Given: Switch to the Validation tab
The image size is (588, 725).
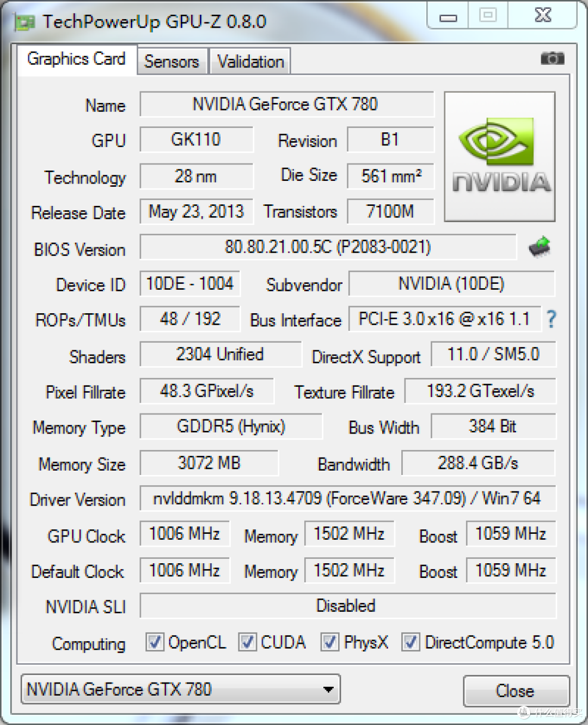Looking at the screenshot, I should pyautogui.click(x=250, y=61).
